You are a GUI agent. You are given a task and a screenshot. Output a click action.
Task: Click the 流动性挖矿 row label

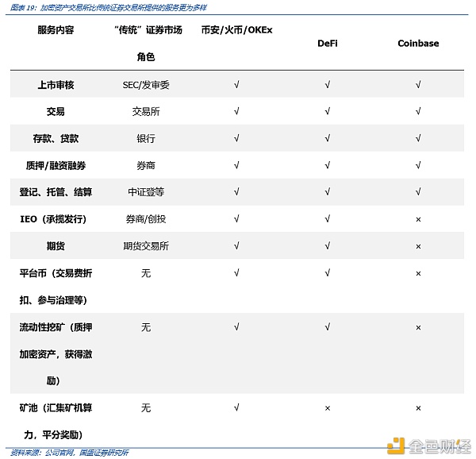pos(56,354)
